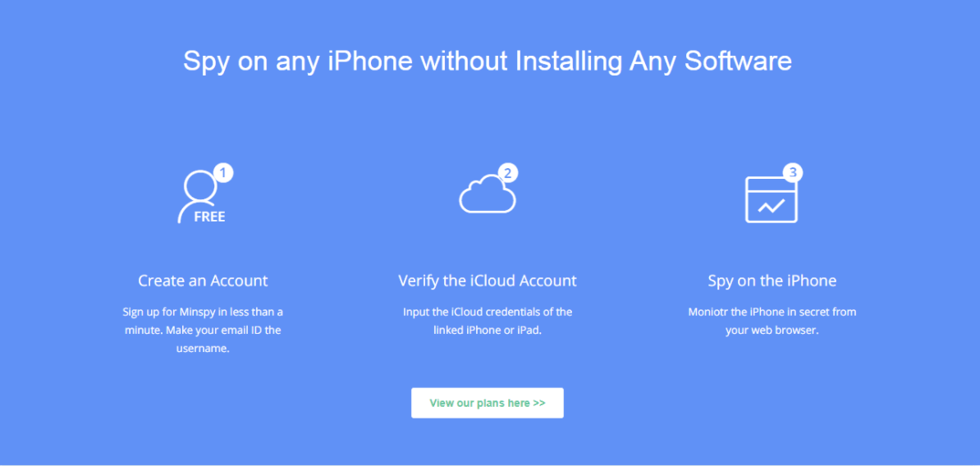Image resolution: width=980 pixels, height=466 pixels.
Task: Click the Input the iCloud credentials text
Action: (x=488, y=321)
